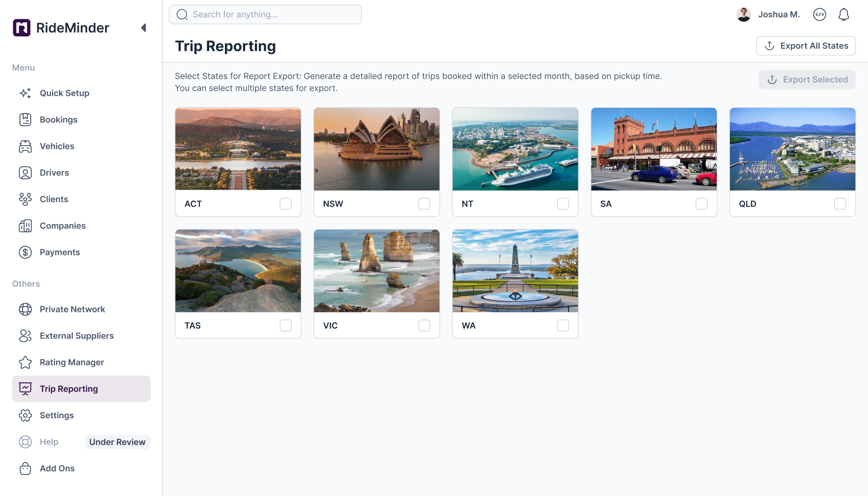Image resolution: width=868 pixels, height=496 pixels.
Task: Go to Bookings menu item
Action: click(x=81, y=119)
